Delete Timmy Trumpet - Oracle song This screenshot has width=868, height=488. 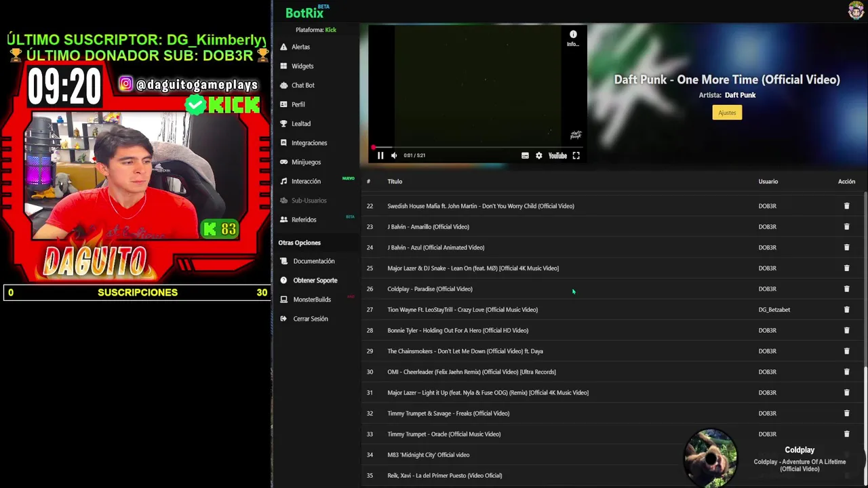pyautogui.click(x=846, y=434)
